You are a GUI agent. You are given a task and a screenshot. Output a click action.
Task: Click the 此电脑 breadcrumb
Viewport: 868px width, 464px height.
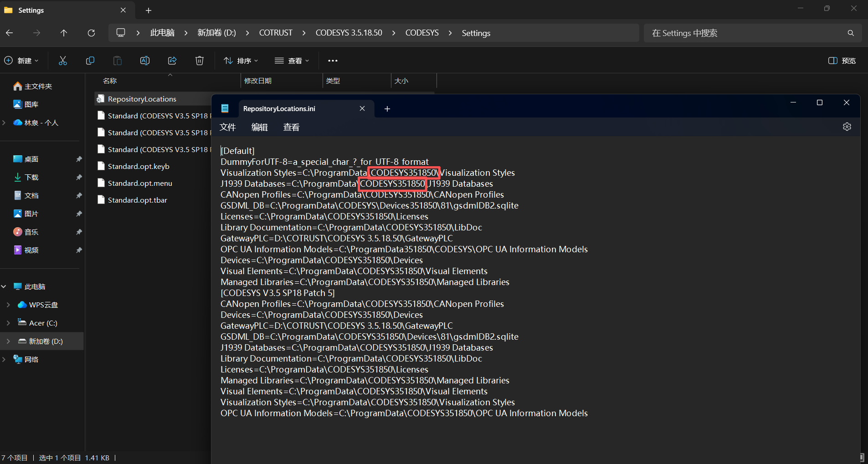click(163, 33)
